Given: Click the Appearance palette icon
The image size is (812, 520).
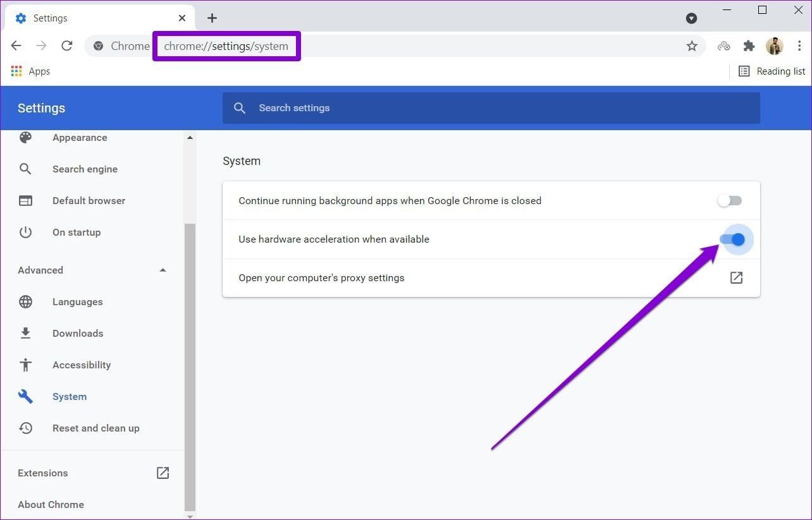Looking at the screenshot, I should [25, 138].
